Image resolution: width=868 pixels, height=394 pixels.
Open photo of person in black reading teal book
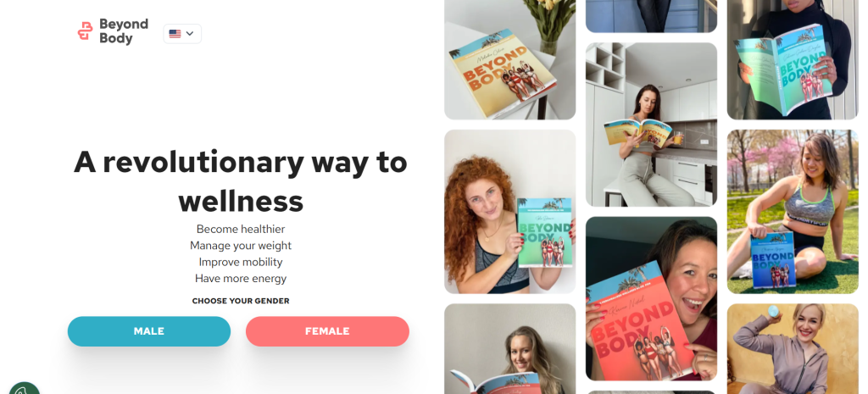click(x=793, y=59)
